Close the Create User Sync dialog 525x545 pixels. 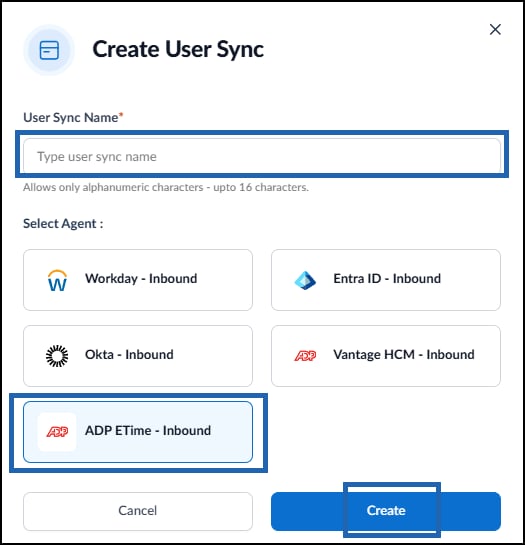tap(495, 30)
